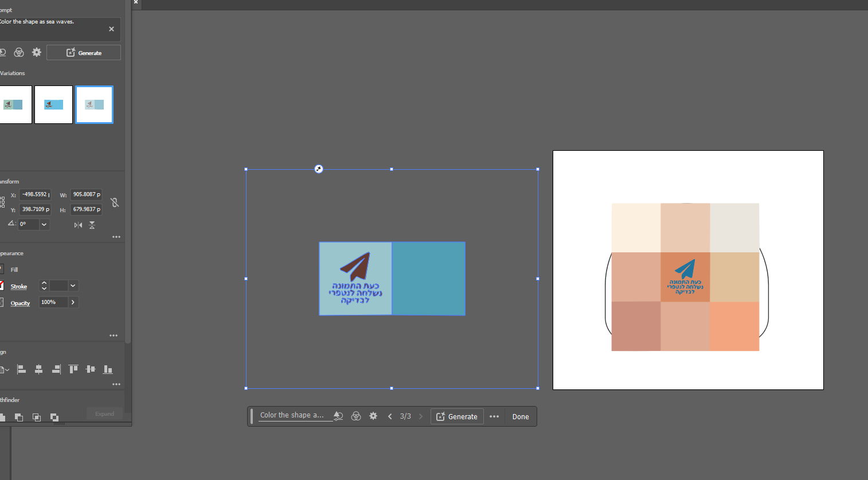Viewport: 868px width, 480px height.
Task: Click the properties panel scrollbar
Action: click(128, 172)
